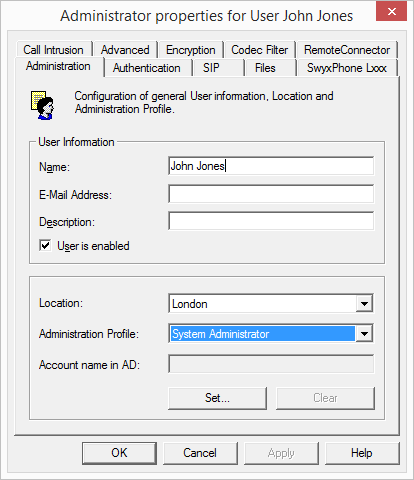Close the Administrator properties dialog
414x480 pixels.
tap(391, 12)
